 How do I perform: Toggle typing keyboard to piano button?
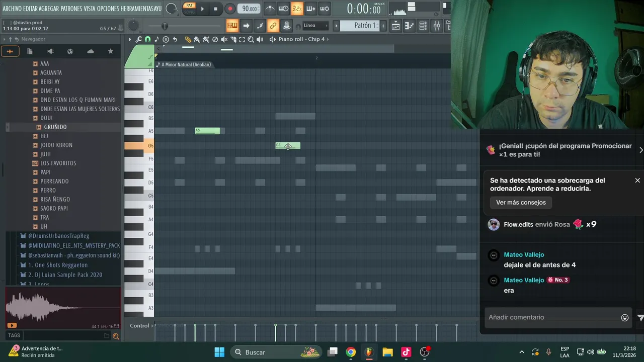pos(232,26)
